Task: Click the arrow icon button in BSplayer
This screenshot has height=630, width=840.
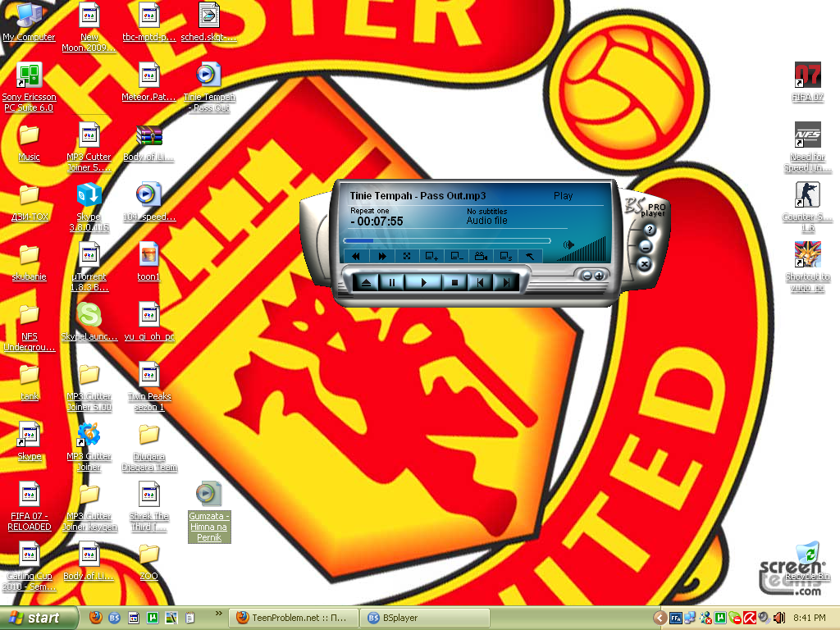Action: pyautogui.click(x=530, y=257)
